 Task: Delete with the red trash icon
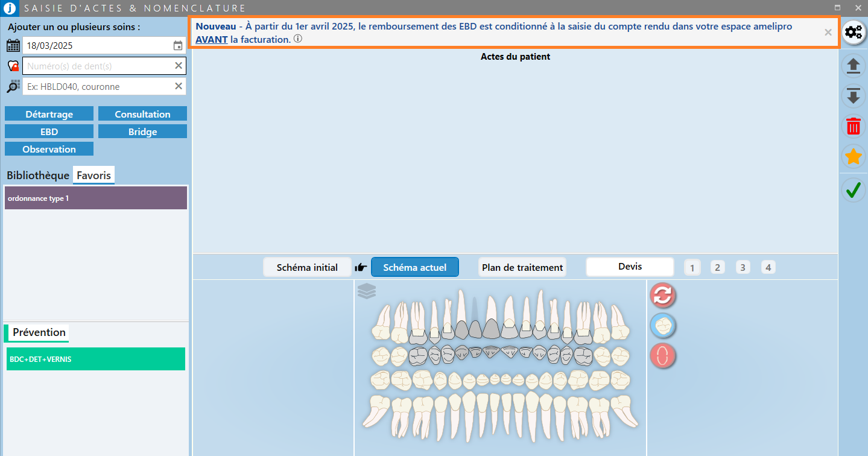[x=853, y=127]
